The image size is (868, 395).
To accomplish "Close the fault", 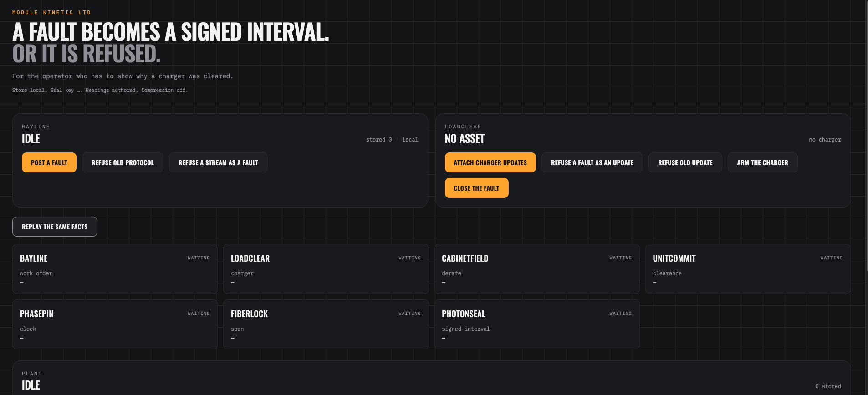I will pos(476,188).
